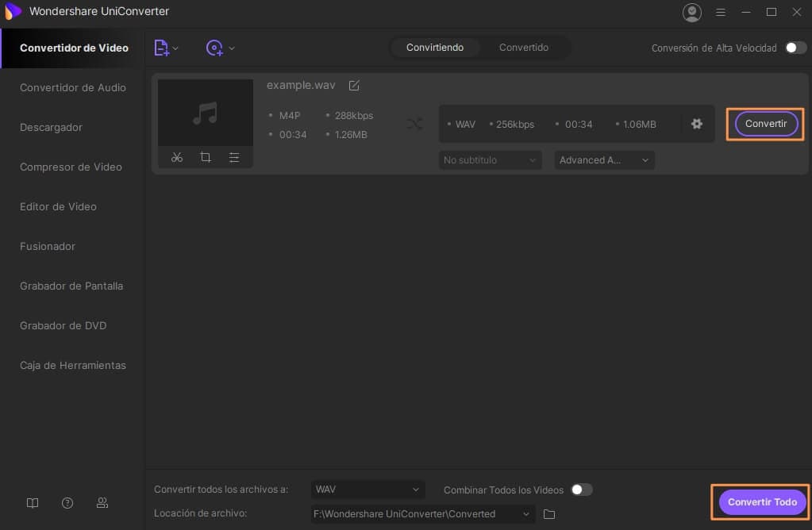Open the Locación de archivo path dropdown
The image size is (812, 530).
click(422, 514)
